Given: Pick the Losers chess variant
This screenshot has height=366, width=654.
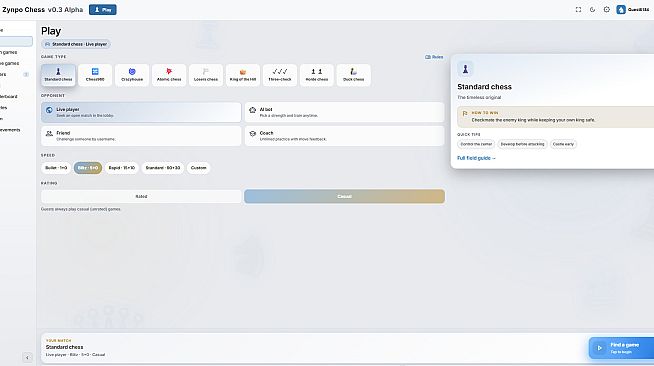Looking at the screenshot, I should click(206, 75).
